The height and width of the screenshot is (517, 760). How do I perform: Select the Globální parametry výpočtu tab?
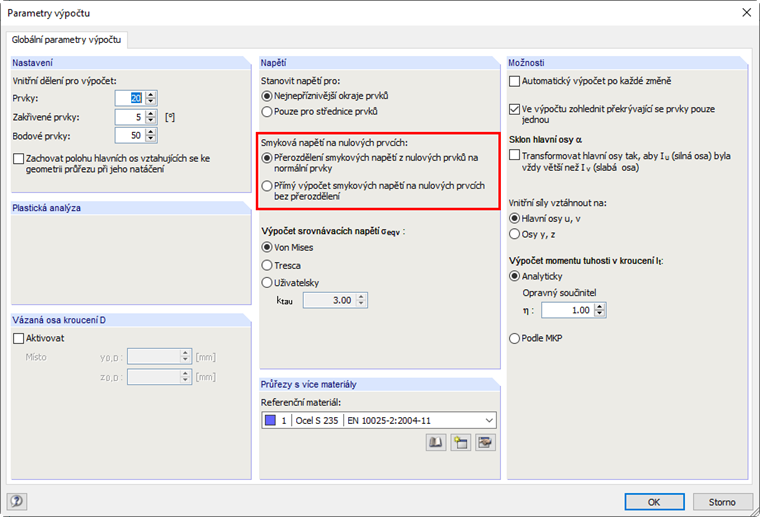[66, 40]
